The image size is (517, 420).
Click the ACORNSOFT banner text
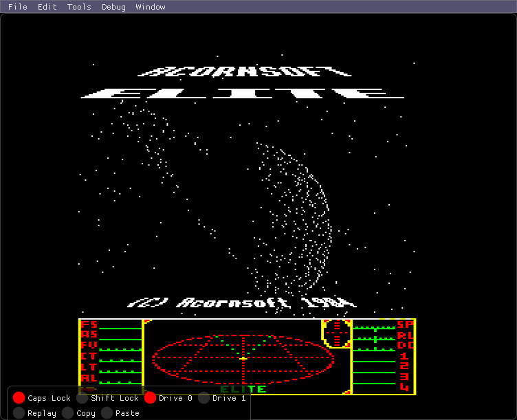(244, 71)
